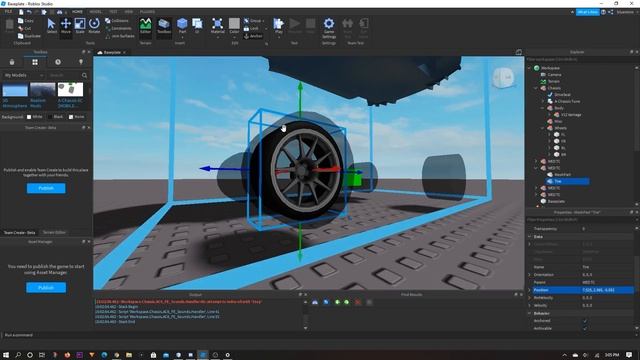Select Black background radio option
This screenshot has height=360, width=640.
click(x=50, y=117)
